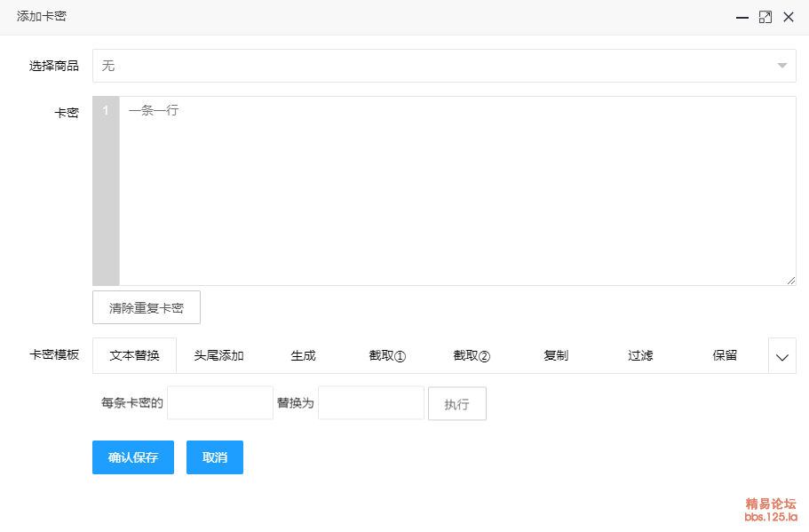This screenshot has width=809, height=532.
Task: Click the 选择商品 dropdown arrow
Action: click(781, 66)
